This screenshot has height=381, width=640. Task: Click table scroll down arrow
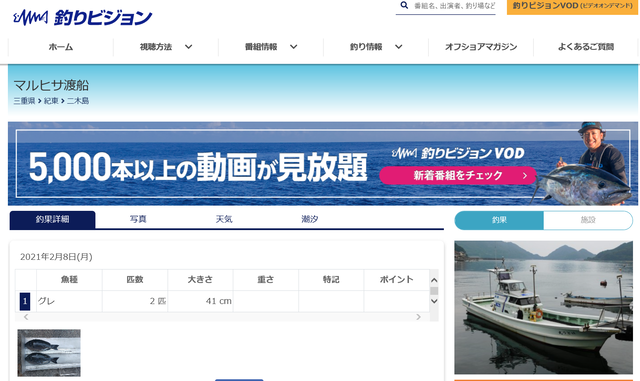pyautogui.click(x=434, y=301)
